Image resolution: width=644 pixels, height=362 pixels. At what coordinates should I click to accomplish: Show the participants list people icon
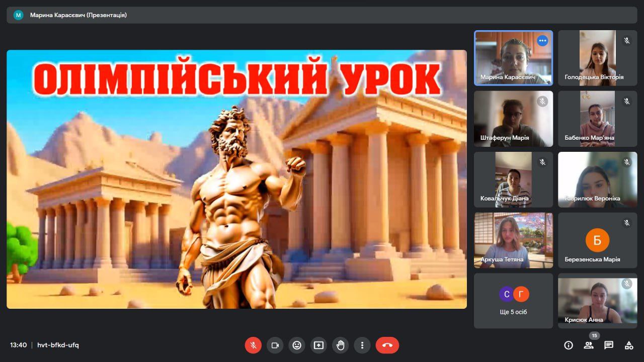pos(589,345)
